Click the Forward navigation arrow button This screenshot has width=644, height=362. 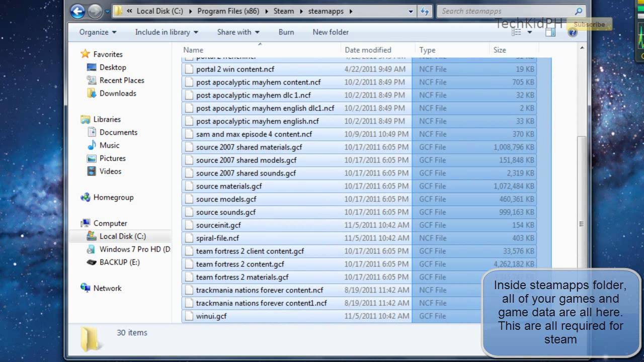(95, 11)
